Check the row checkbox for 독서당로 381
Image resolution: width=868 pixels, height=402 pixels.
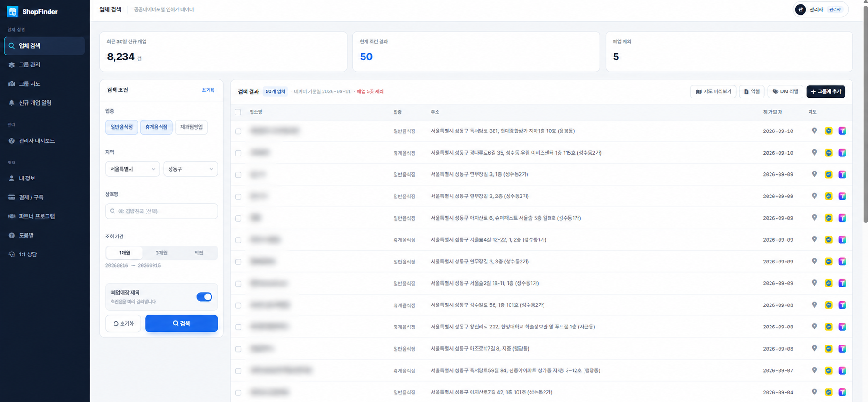(238, 131)
